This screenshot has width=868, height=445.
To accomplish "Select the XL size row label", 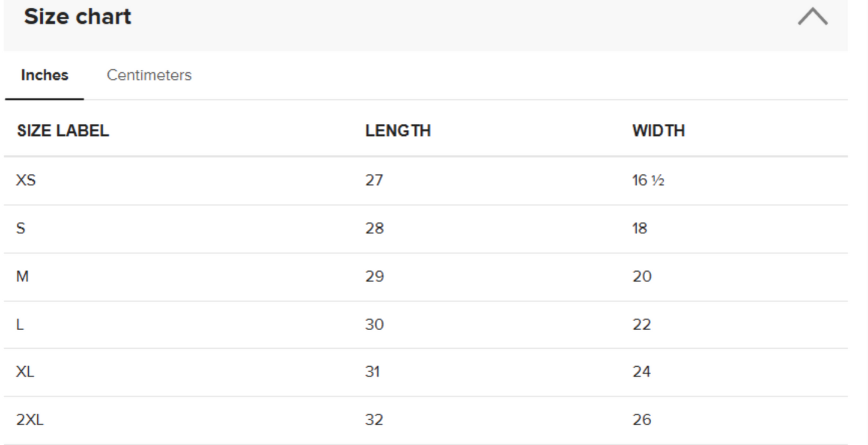I will point(25,372).
